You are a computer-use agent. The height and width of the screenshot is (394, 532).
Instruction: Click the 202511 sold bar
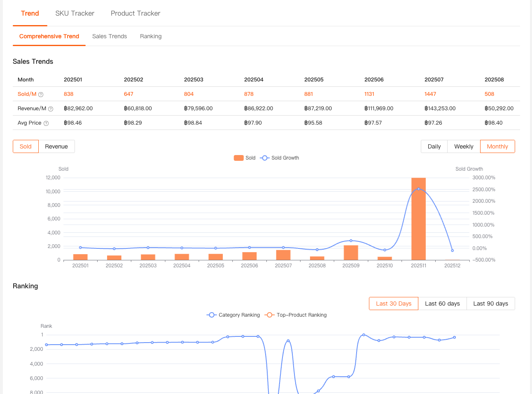click(x=418, y=222)
